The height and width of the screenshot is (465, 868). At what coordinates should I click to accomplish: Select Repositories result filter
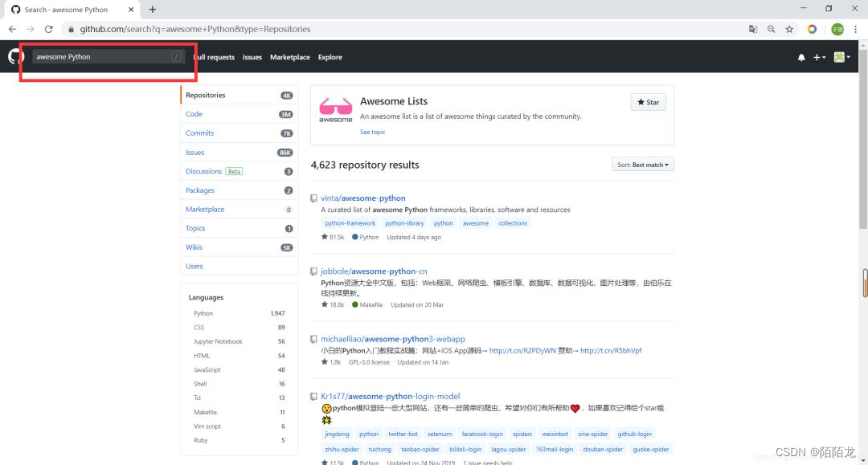pos(240,95)
